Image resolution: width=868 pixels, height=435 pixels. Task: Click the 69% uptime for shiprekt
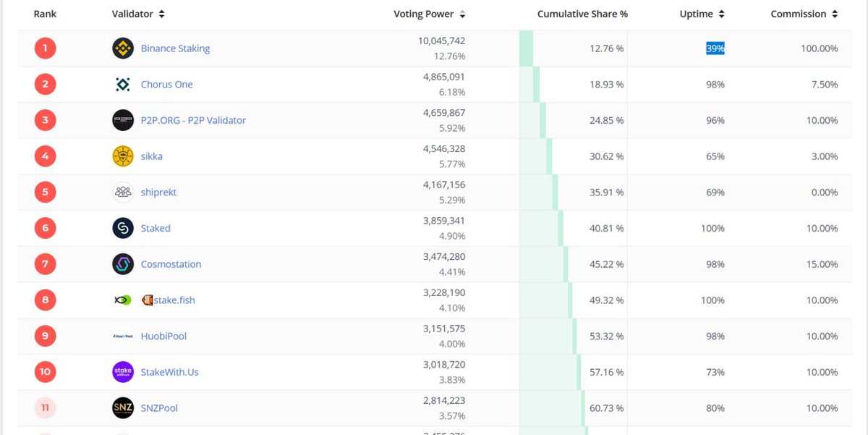pyautogui.click(x=715, y=193)
